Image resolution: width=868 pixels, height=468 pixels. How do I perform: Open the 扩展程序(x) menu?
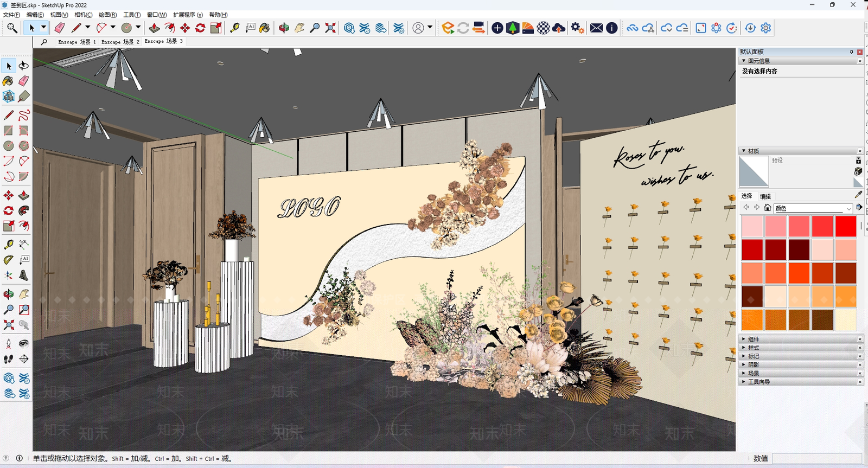(188, 15)
